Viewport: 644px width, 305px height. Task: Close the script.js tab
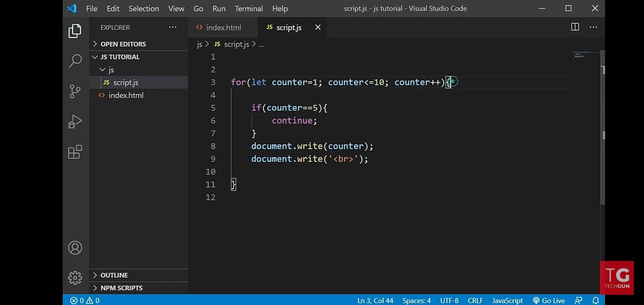(x=318, y=27)
